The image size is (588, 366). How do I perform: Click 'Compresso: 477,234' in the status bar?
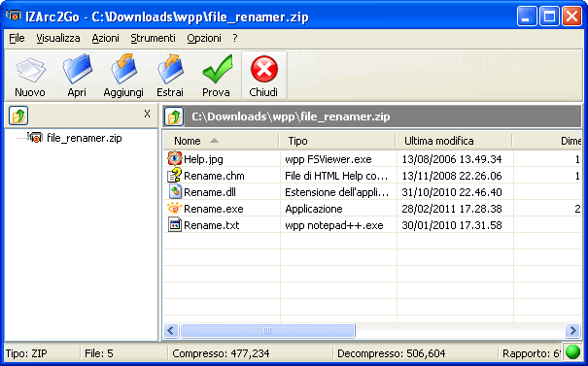click(221, 353)
